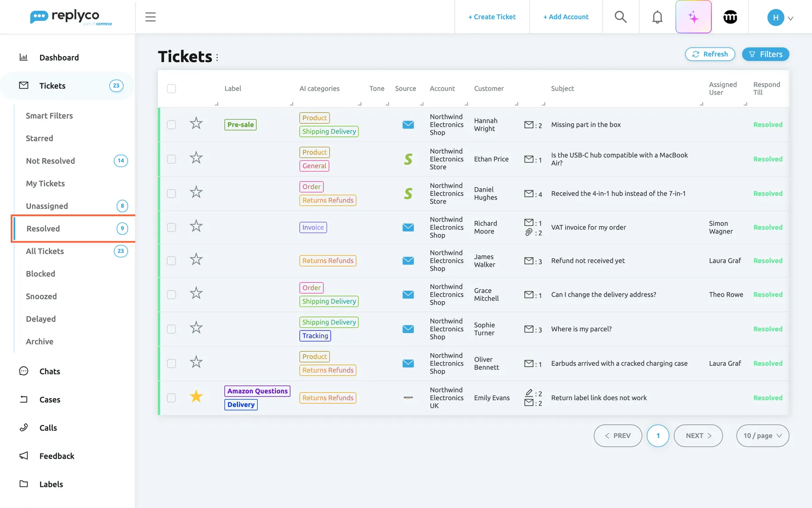Select the Missing part in the box ticket checkbox
Image resolution: width=812 pixels, height=508 pixels.
tap(171, 125)
